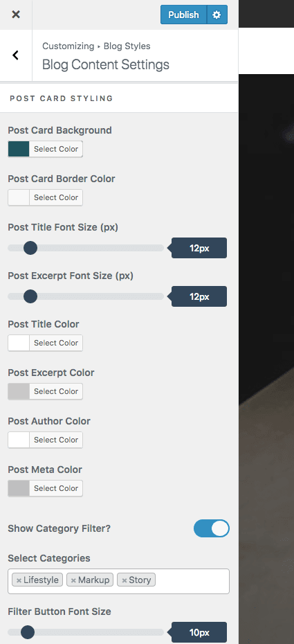Disable the Show Category Filter toggle
This screenshot has height=644, width=294.
coord(212,528)
